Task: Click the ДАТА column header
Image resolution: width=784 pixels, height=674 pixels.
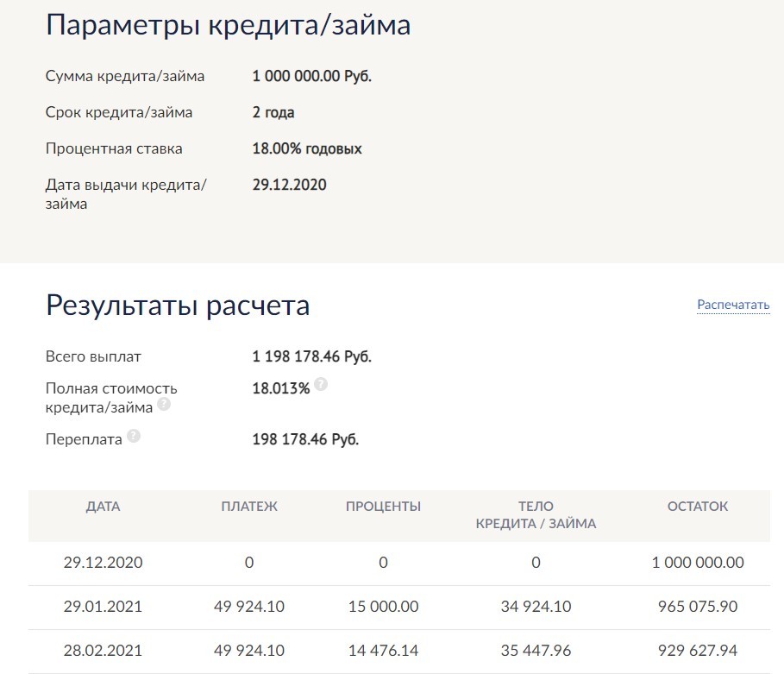Action: [103, 507]
